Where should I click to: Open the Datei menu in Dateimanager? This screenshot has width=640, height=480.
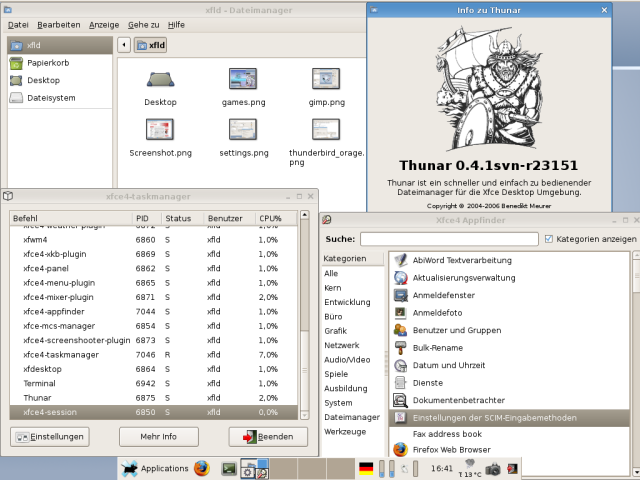(x=18, y=25)
